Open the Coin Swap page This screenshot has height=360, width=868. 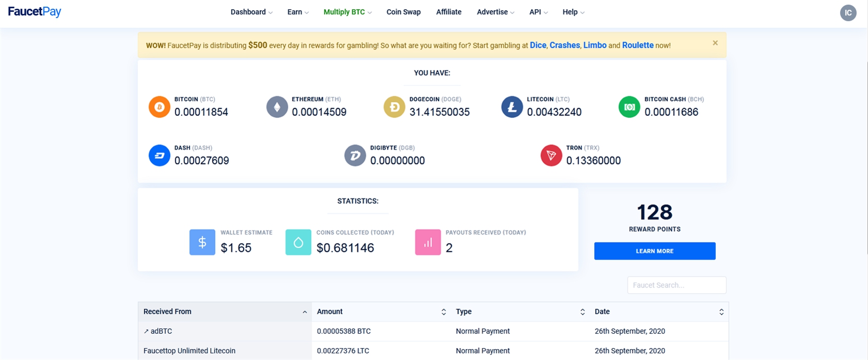pyautogui.click(x=403, y=12)
